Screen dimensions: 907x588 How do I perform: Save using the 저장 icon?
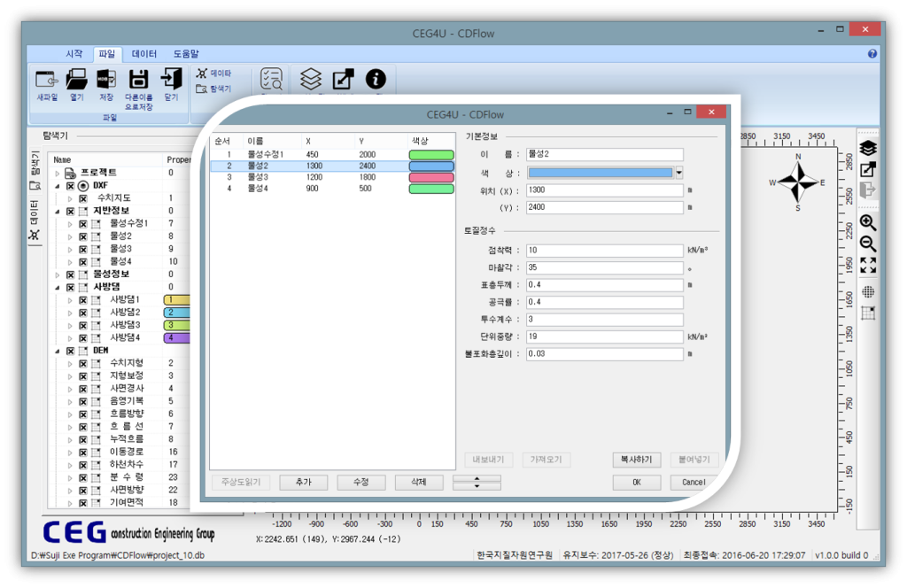[x=106, y=80]
